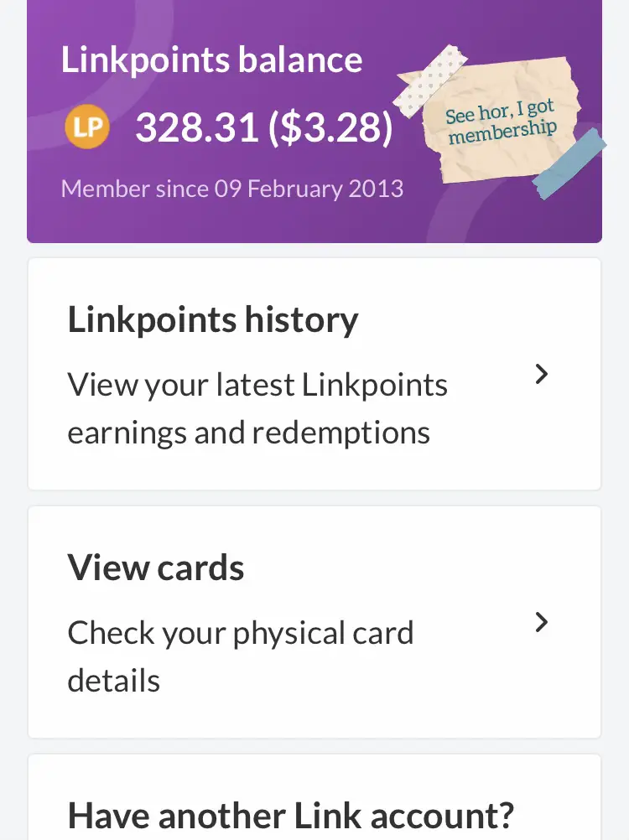Screen dimensions: 629x840
Task: Tap 'Member since 09 February 2013' text
Action: click(232, 188)
